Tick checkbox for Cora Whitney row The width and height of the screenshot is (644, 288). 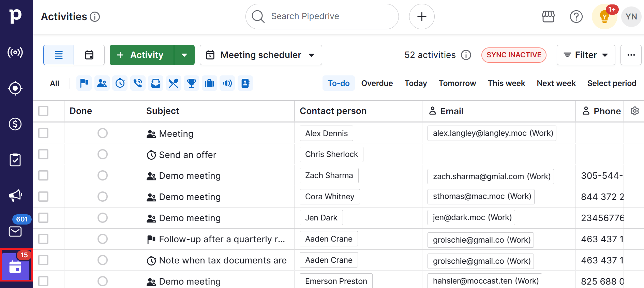click(x=43, y=197)
